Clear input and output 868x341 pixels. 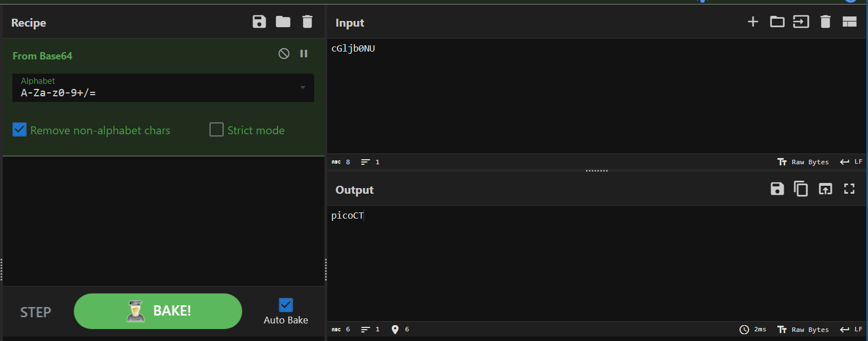826,22
